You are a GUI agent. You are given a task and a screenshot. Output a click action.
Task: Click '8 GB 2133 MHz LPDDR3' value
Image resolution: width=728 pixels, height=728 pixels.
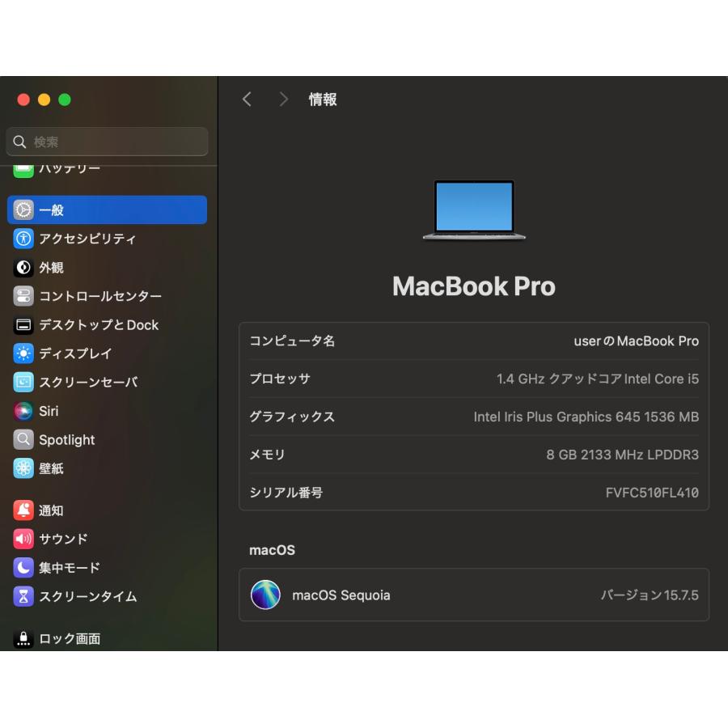622,455
